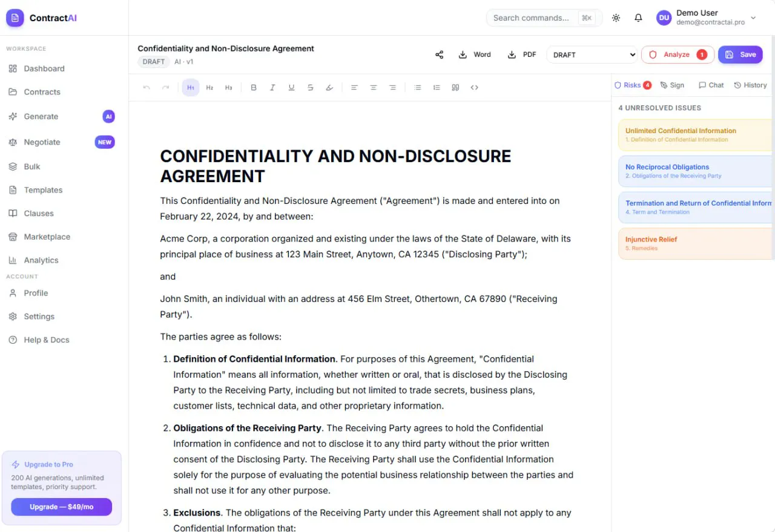
Task: Align text to the left
Action: tap(355, 88)
